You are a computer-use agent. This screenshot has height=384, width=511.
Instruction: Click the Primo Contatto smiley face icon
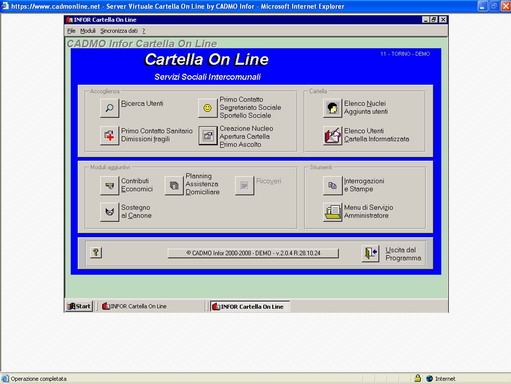[x=207, y=108]
